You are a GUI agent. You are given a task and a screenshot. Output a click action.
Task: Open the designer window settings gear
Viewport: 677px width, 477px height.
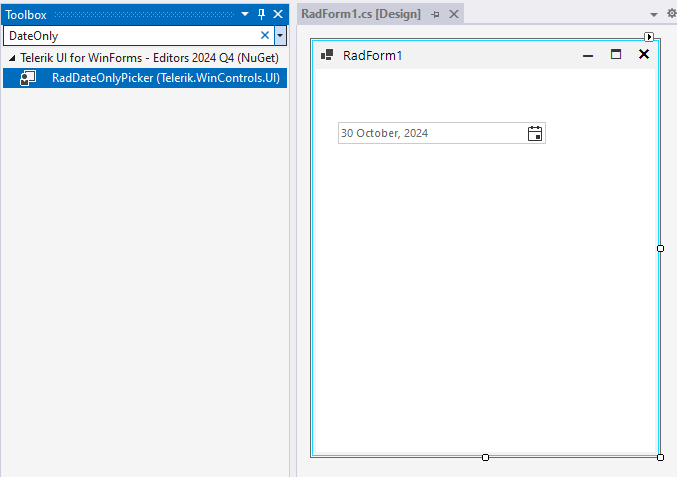tap(671, 14)
